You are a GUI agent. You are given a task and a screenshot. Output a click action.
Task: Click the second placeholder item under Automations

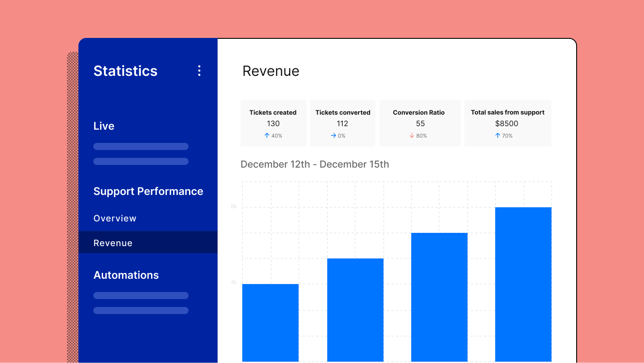[x=141, y=311]
